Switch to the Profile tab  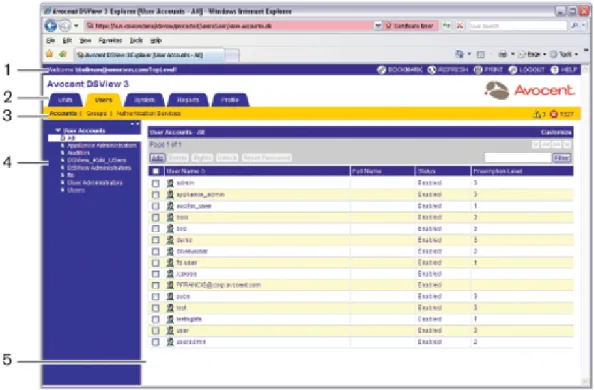(230, 100)
